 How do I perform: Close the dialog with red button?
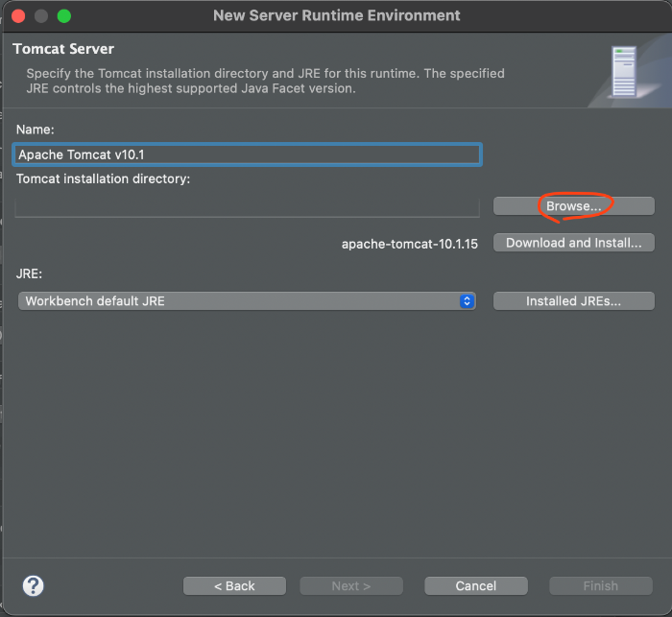[18, 16]
